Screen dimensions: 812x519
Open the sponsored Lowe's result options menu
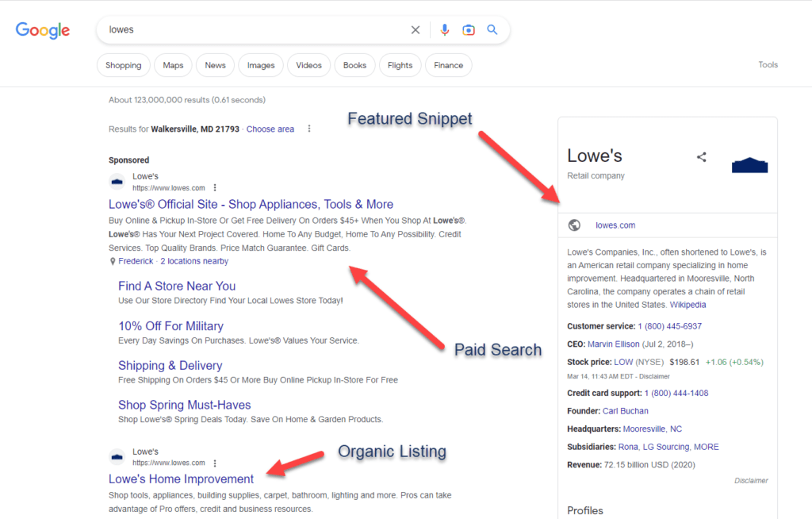[x=215, y=188]
